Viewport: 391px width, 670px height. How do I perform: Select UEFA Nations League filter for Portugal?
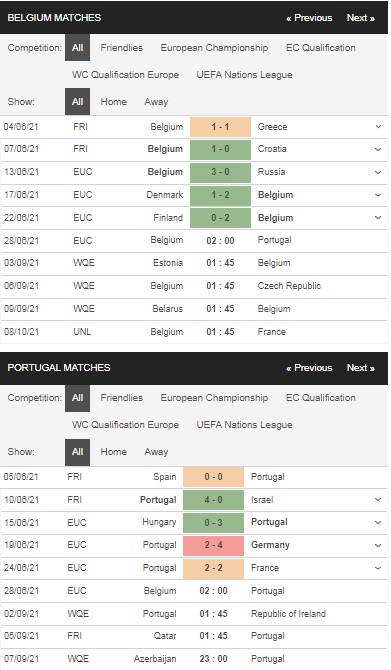click(x=244, y=425)
